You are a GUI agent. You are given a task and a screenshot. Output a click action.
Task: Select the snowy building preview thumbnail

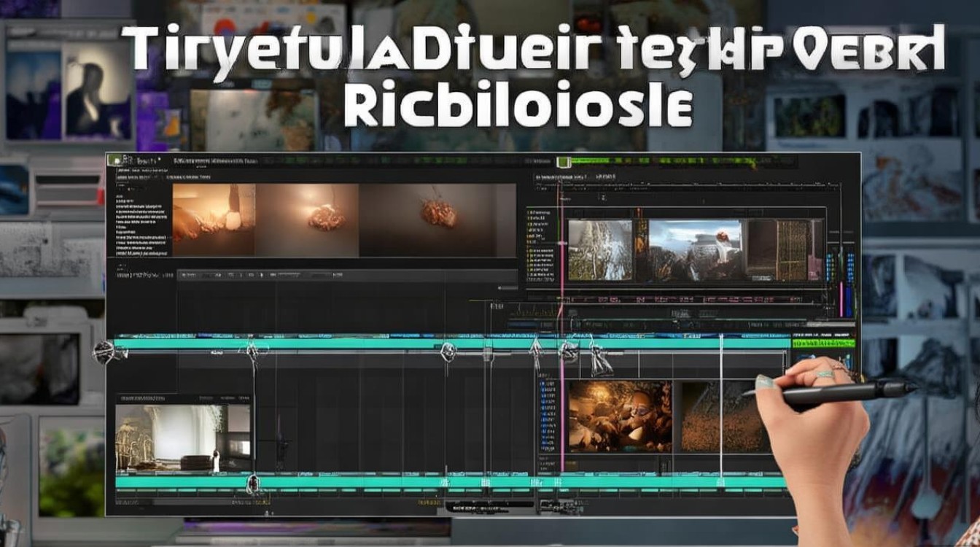[599, 250]
